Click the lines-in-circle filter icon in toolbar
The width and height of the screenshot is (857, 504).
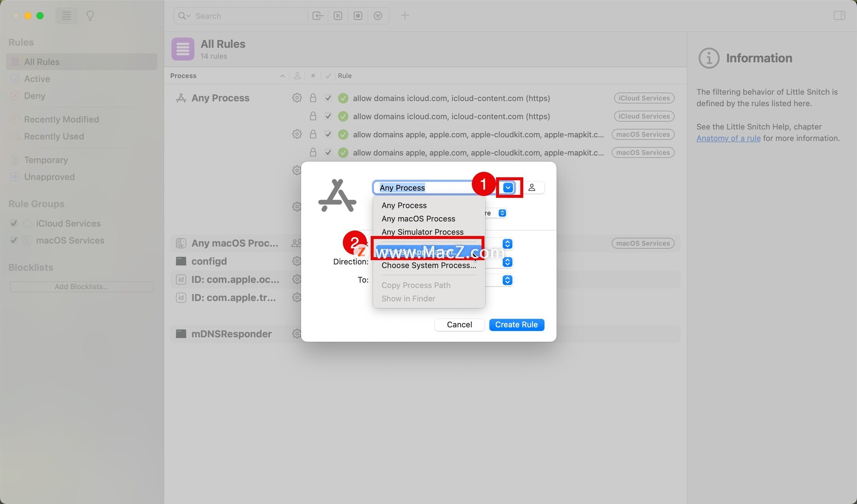(x=378, y=16)
